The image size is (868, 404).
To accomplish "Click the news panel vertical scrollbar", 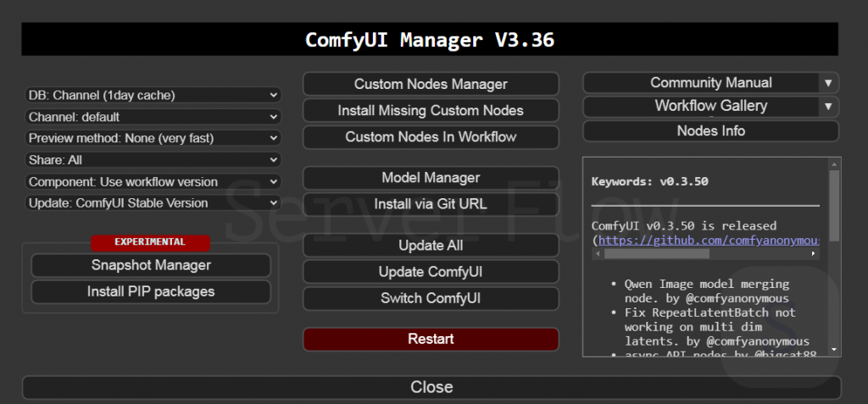I will (834, 205).
